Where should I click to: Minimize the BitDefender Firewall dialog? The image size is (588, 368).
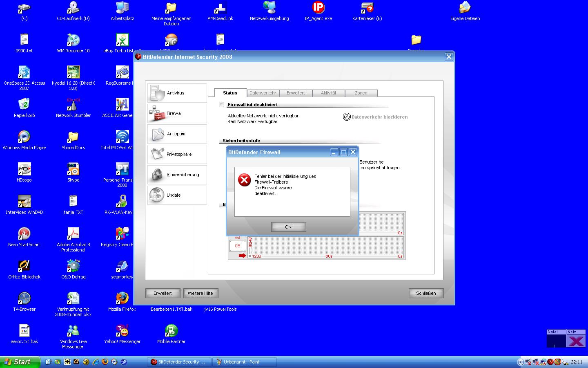click(334, 152)
